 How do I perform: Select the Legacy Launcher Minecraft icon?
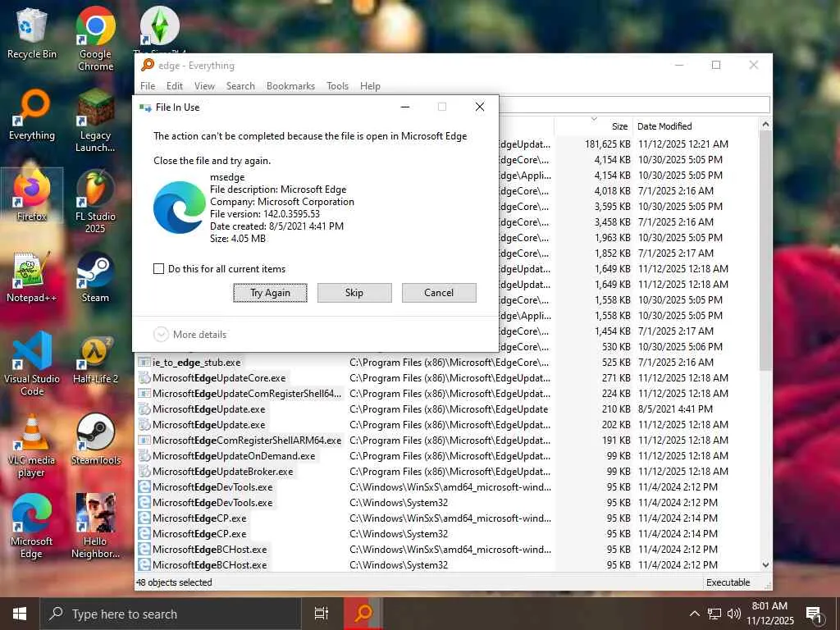tap(95, 121)
